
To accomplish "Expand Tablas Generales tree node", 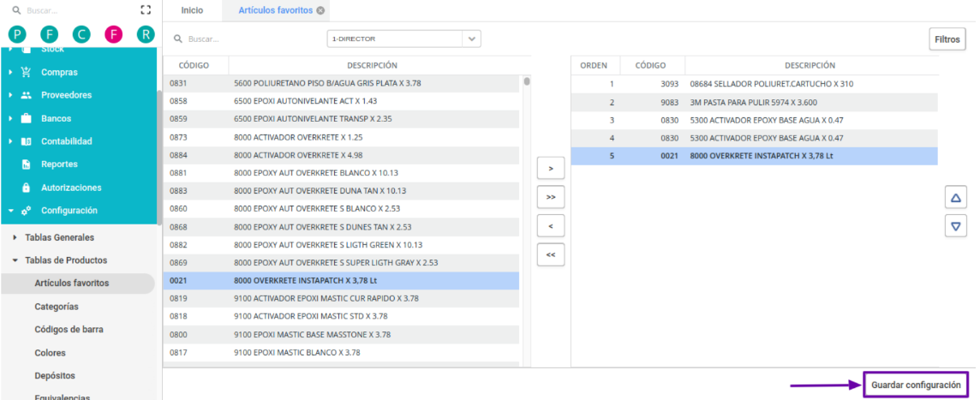I will coord(15,237).
